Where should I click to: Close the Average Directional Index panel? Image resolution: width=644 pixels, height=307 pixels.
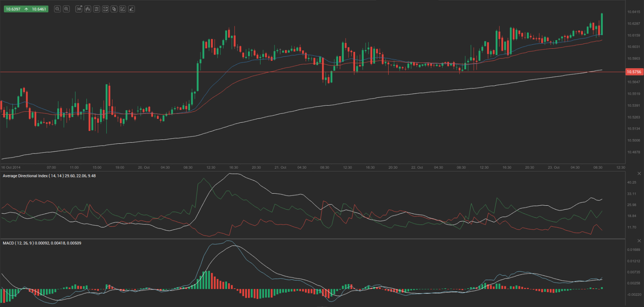point(639,173)
